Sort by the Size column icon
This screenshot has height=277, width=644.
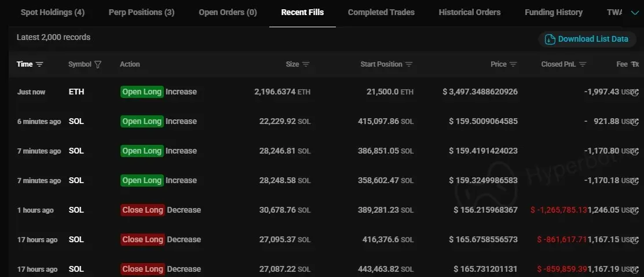[x=306, y=64]
